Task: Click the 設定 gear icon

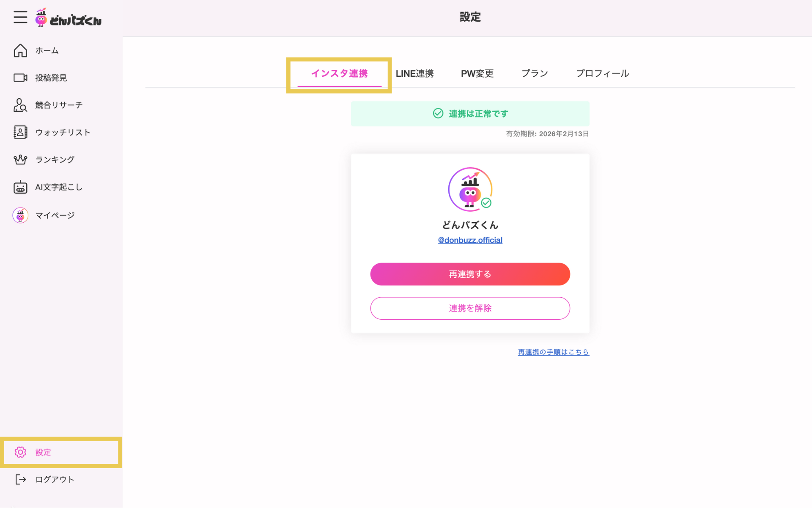Action: pos(20,452)
